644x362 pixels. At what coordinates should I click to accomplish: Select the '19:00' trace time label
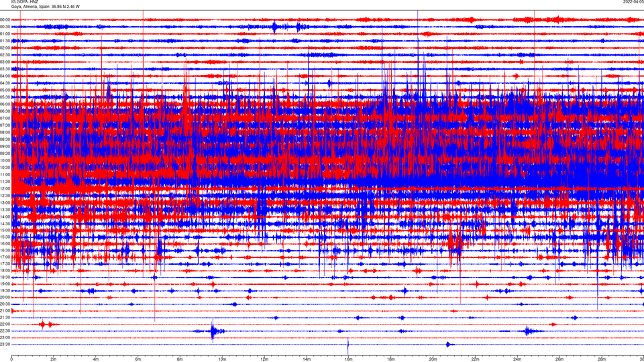point(5,284)
